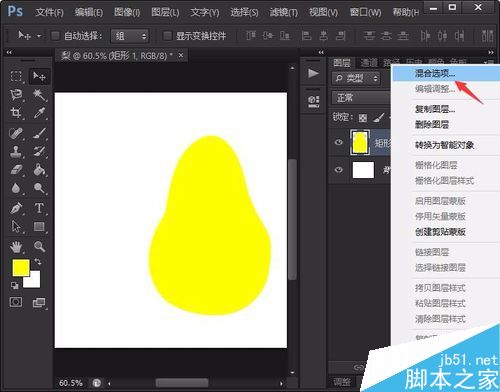Open the 窗口(W) menu

365,13
